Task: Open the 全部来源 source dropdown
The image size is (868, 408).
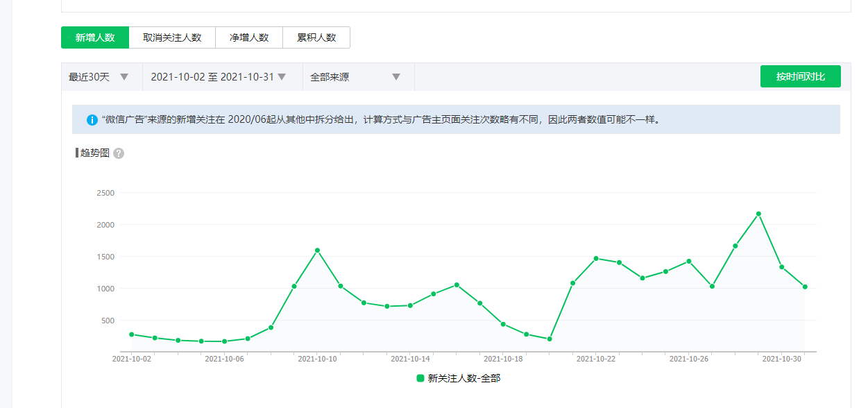Action: [355, 77]
